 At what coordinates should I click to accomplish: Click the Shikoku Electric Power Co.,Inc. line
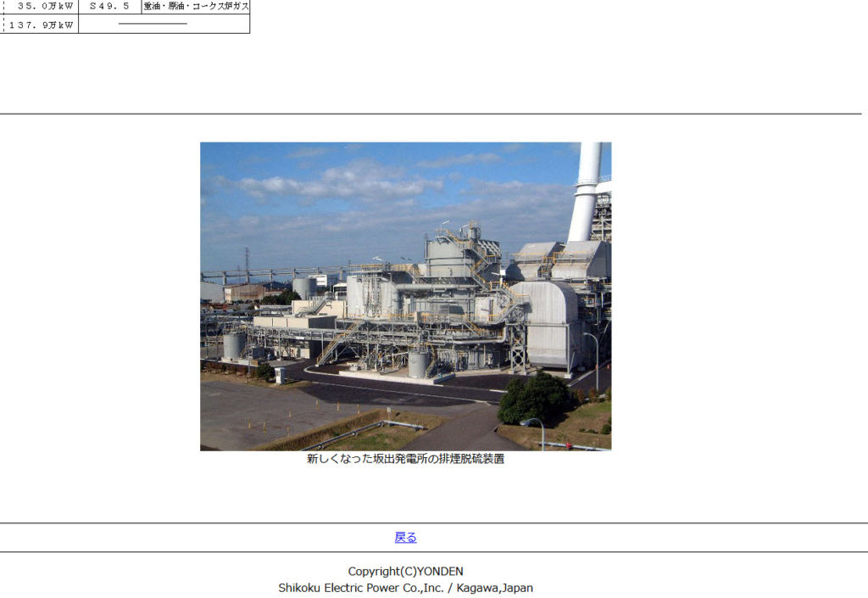point(405,587)
